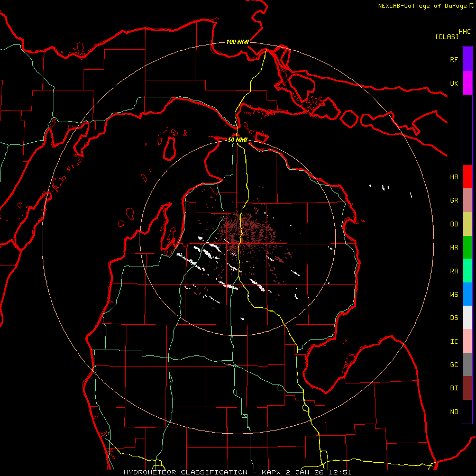Click the BD legend label
The height and width of the screenshot is (476, 476).
tap(454, 224)
